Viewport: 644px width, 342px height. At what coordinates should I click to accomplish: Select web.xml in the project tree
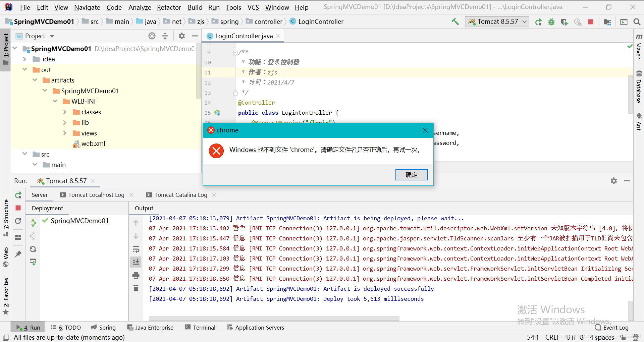(89, 144)
